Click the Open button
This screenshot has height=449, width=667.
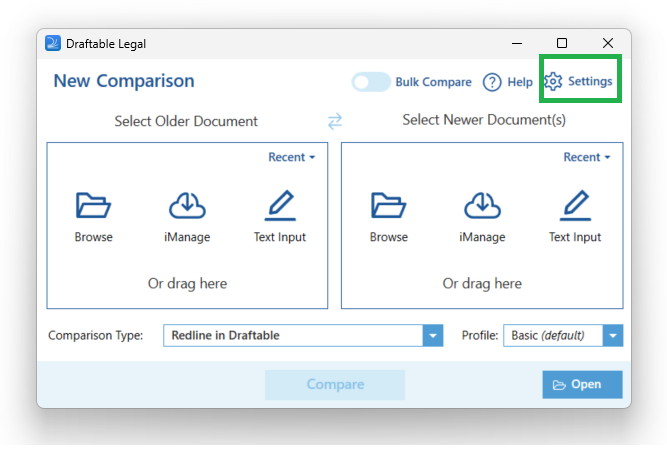click(582, 384)
